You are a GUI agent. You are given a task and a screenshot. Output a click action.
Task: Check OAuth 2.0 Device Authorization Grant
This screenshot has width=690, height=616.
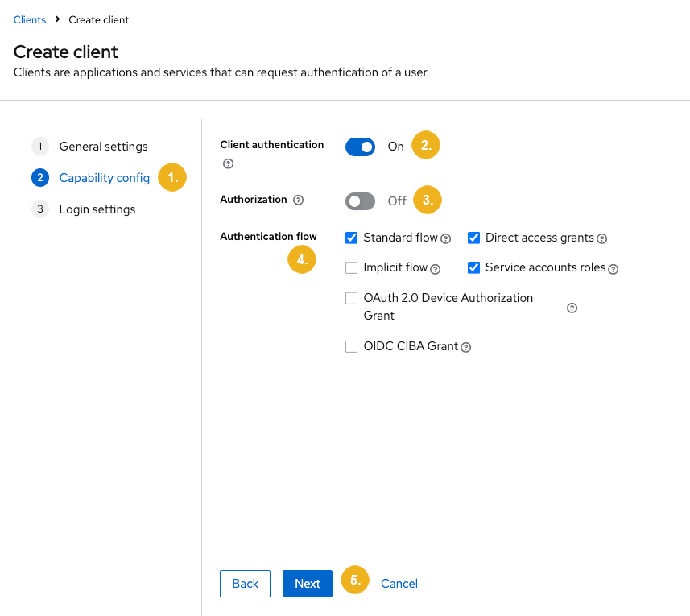click(x=351, y=298)
